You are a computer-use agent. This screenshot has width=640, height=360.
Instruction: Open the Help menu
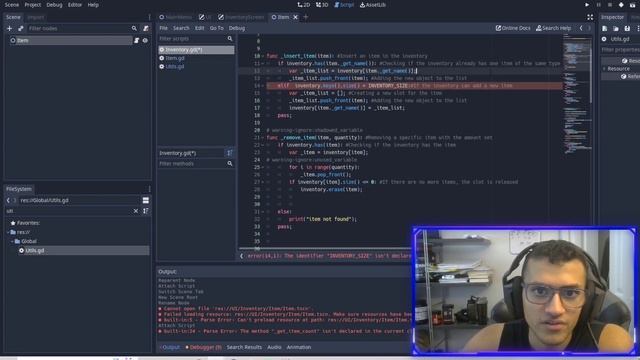93,5
